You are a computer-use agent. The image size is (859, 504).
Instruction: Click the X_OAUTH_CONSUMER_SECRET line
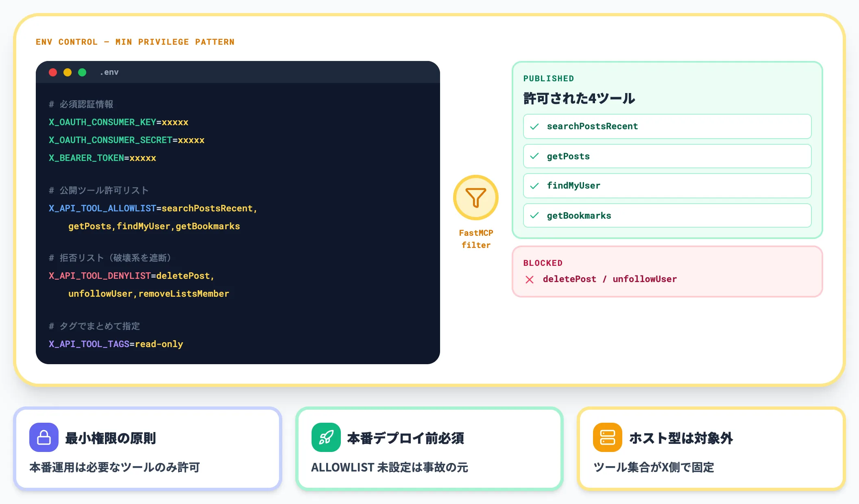[x=126, y=140]
